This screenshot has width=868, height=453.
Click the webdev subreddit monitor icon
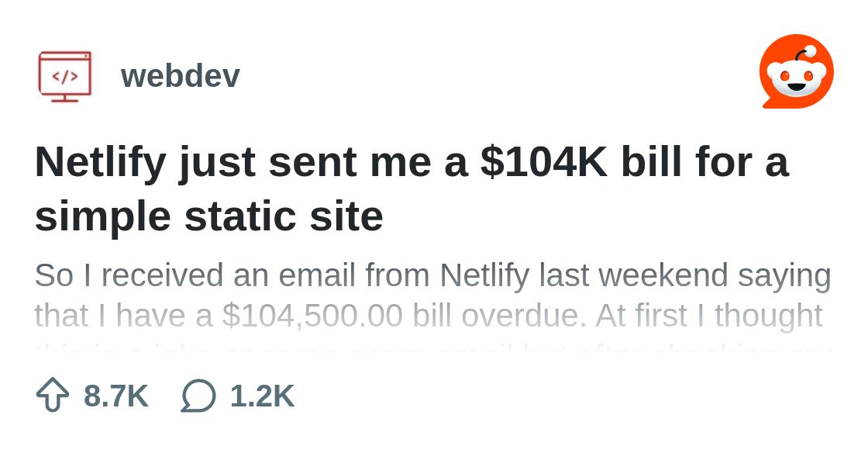[x=65, y=76]
